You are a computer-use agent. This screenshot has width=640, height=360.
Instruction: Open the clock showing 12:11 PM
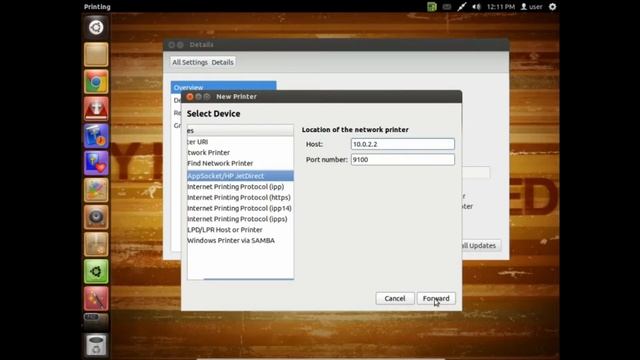pyautogui.click(x=501, y=7)
